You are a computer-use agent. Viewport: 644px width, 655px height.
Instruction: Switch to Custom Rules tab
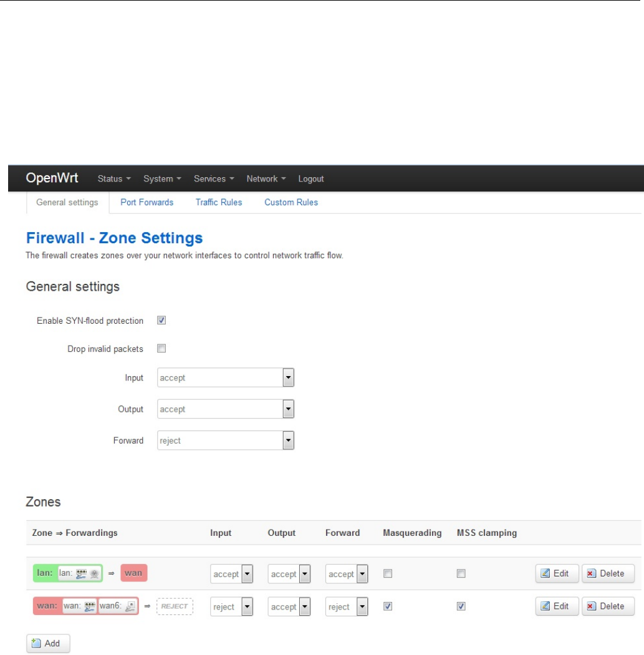(x=291, y=202)
